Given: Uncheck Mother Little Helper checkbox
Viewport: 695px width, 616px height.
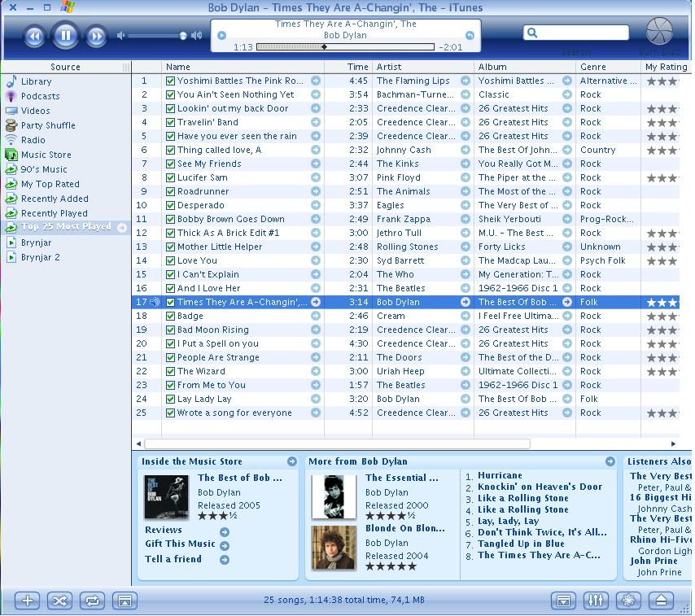Looking at the screenshot, I should tap(170, 247).
